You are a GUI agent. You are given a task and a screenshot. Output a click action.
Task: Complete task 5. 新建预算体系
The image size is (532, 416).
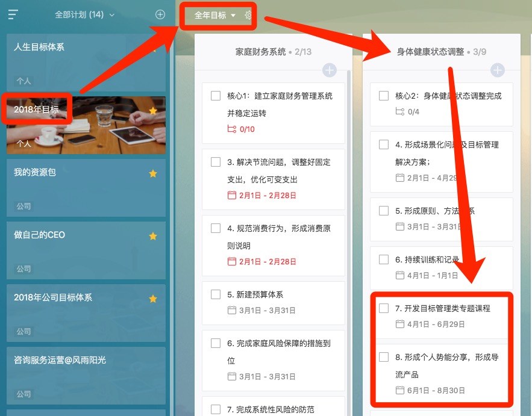(216, 294)
